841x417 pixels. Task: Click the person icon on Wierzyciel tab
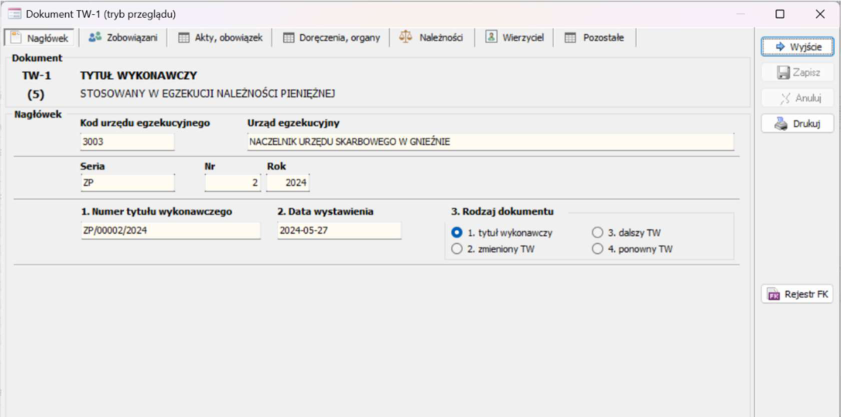pos(491,38)
